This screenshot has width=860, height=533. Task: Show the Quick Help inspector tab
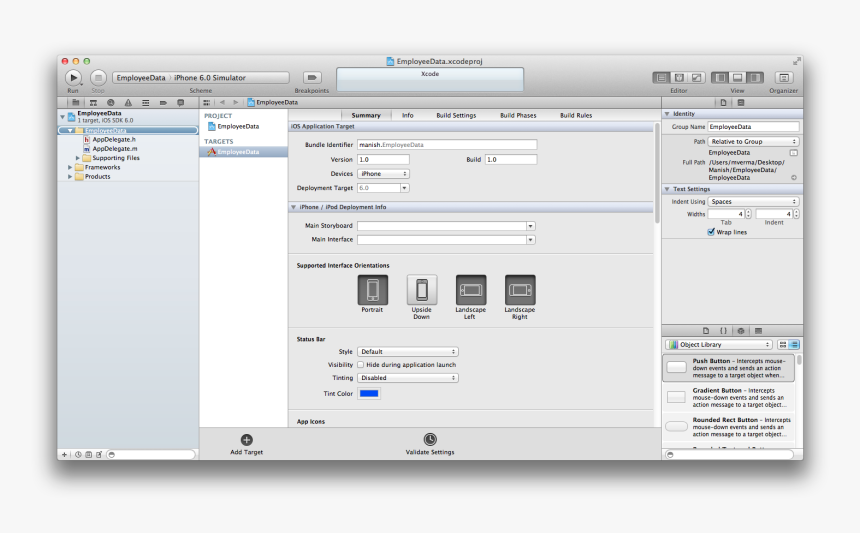point(741,103)
